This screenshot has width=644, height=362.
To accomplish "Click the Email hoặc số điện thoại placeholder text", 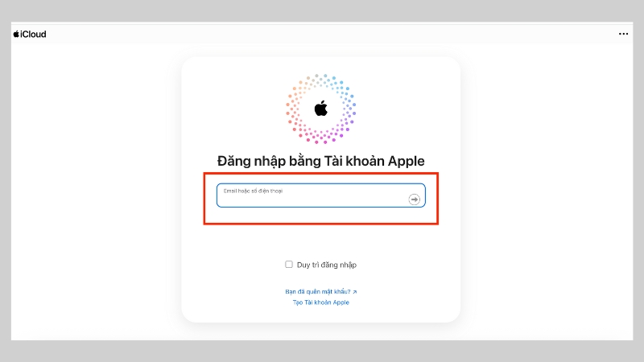I will pyautogui.click(x=253, y=191).
